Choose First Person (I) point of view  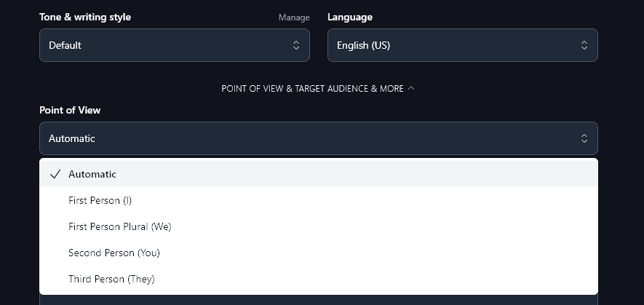[x=100, y=200]
